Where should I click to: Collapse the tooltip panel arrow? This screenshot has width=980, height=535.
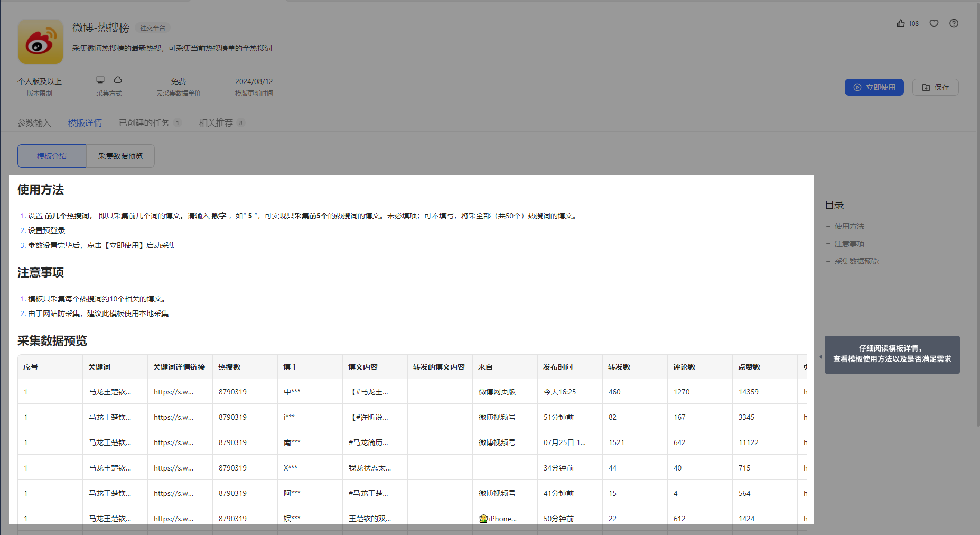coord(820,357)
